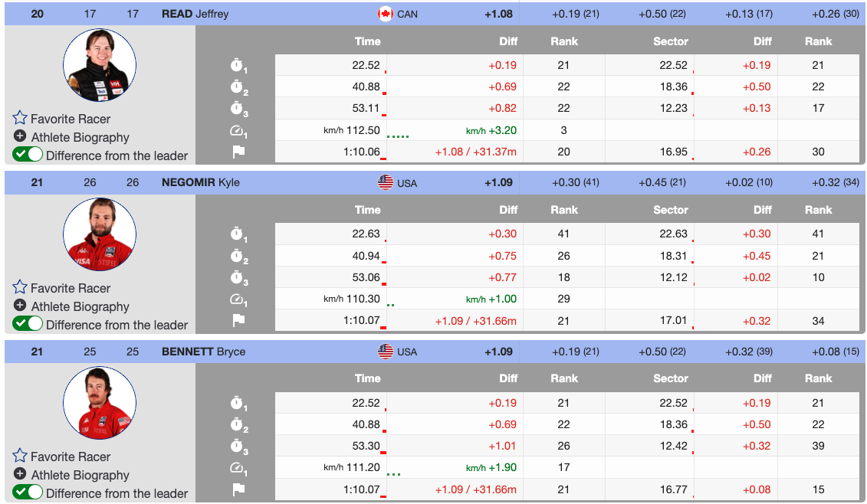Click Jeffrey Read's profile photo
Image resolution: width=867 pixels, height=504 pixels.
pyautogui.click(x=99, y=65)
